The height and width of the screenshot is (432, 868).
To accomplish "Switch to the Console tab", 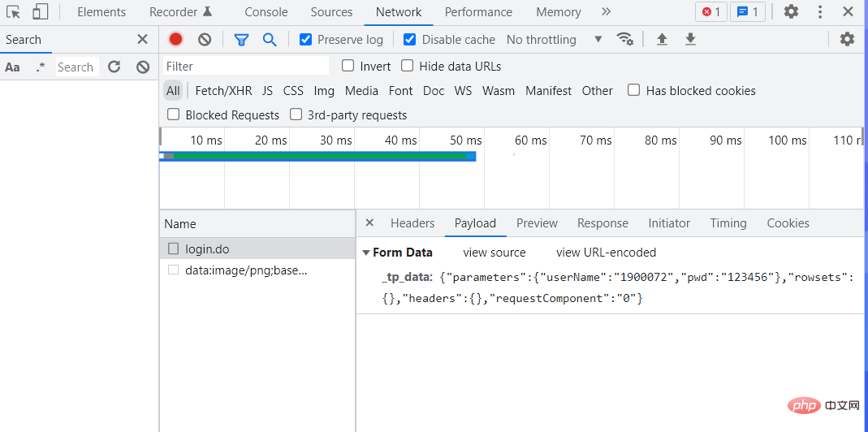I will click(x=266, y=11).
